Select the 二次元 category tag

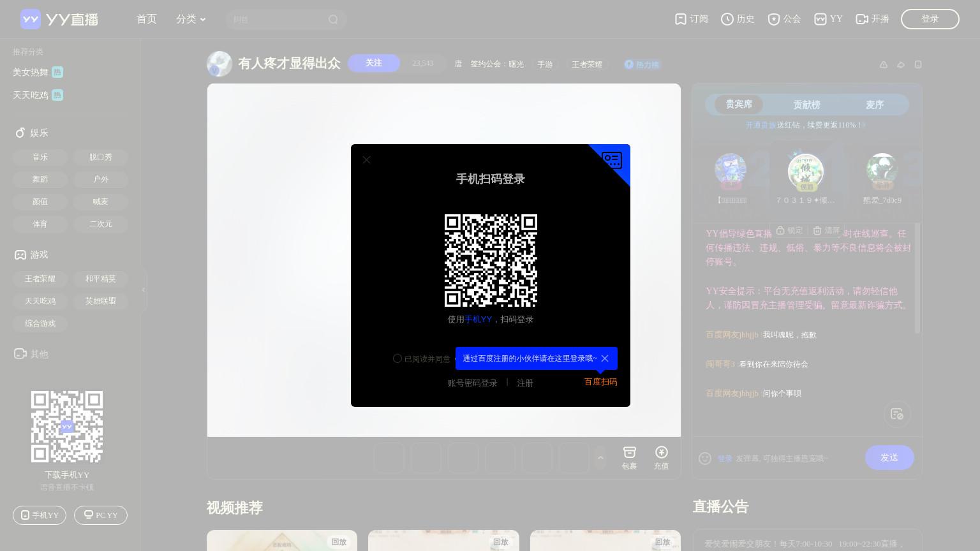pos(101,224)
